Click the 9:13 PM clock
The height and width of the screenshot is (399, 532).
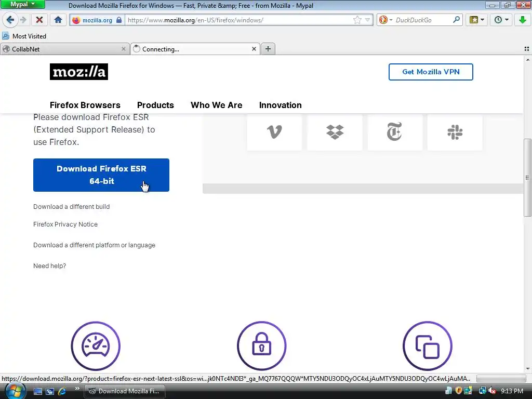512,391
